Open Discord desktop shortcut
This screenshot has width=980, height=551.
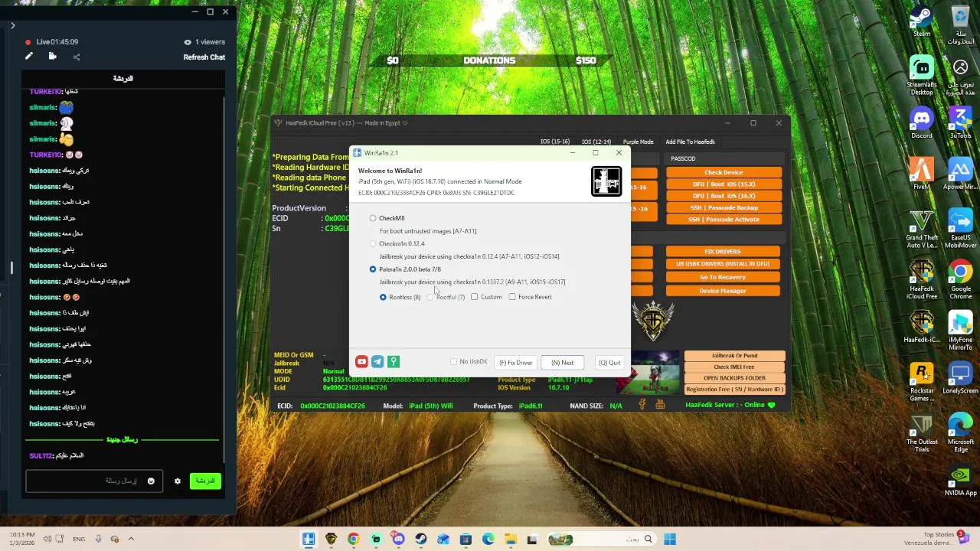(922, 122)
